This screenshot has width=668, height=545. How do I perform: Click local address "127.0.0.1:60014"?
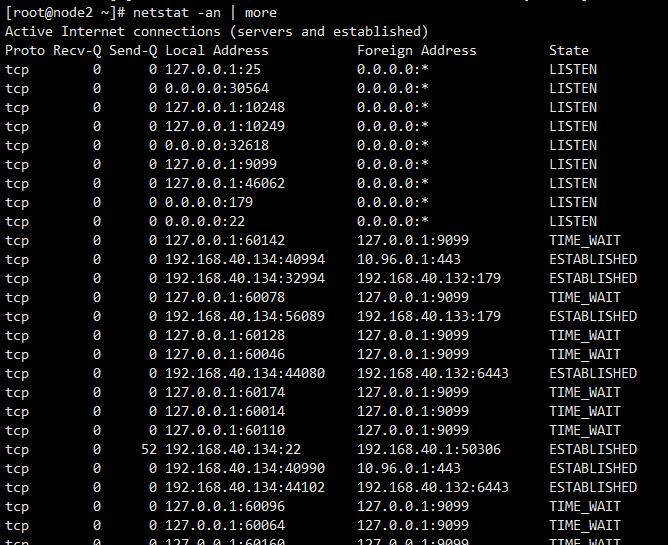click(x=225, y=412)
